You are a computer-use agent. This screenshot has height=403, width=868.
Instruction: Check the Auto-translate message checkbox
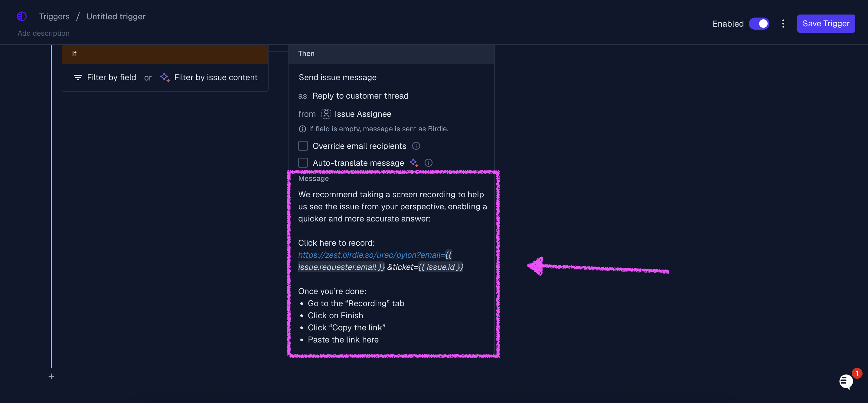[303, 163]
